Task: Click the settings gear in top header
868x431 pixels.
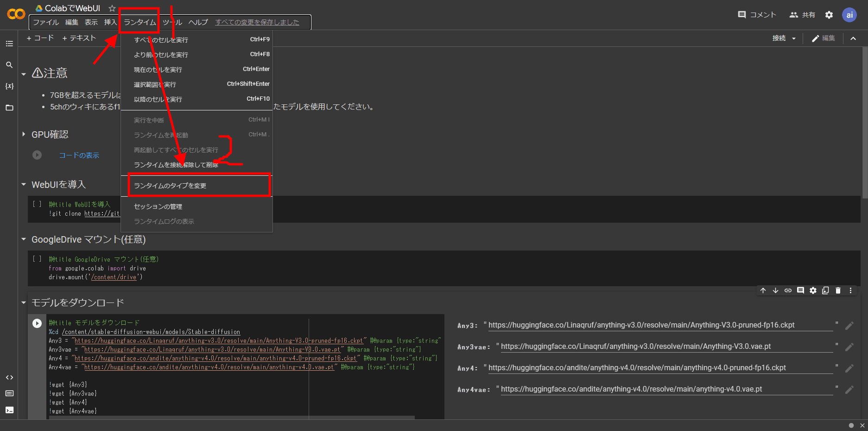Action: pos(829,15)
